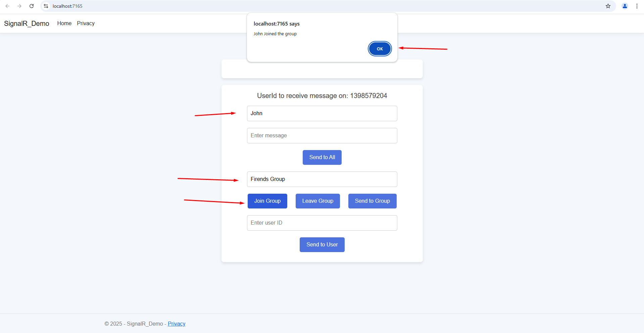Viewport: 644px width, 333px height.
Task: Select the Home navigation item
Action: point(64,23)
